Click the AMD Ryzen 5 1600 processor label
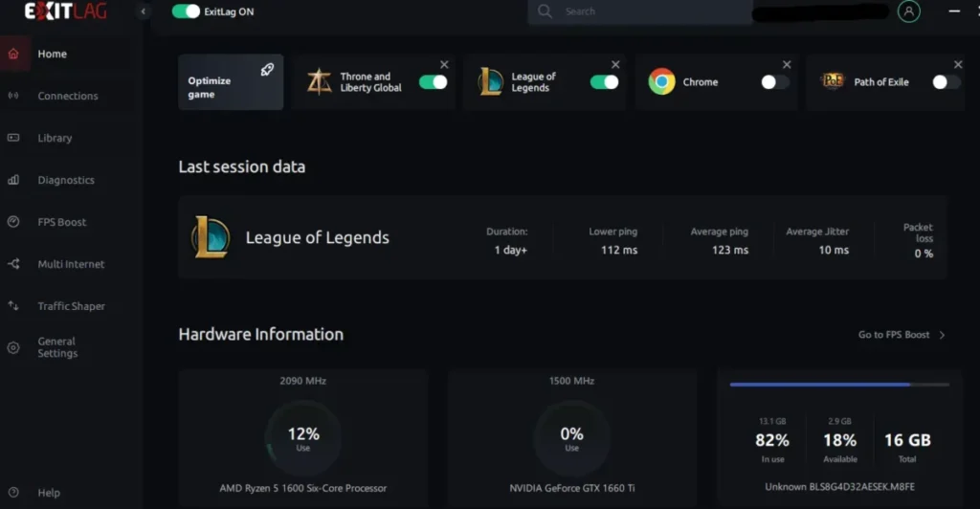The width and height of the screenshot is (980, 509). (303, 488)
